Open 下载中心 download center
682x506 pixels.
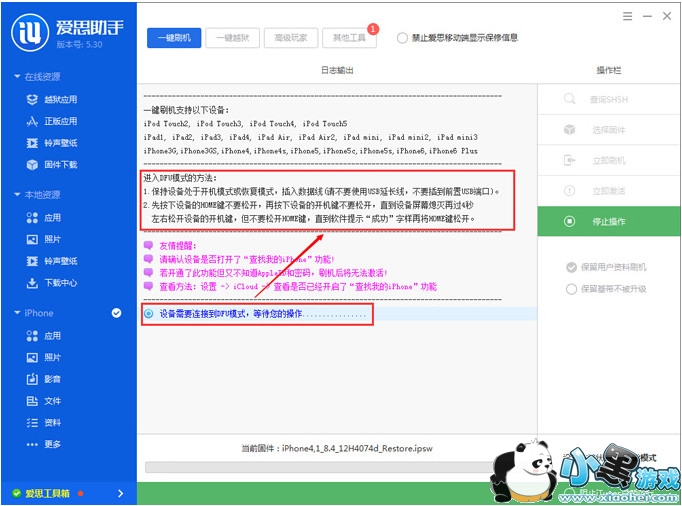click(x=52, y=283)
